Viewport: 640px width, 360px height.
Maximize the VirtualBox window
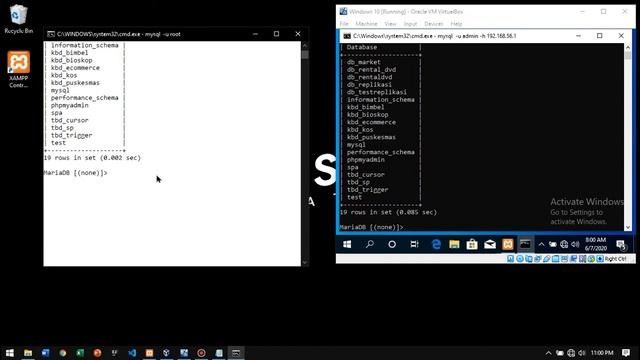click(x=603, y=11)
